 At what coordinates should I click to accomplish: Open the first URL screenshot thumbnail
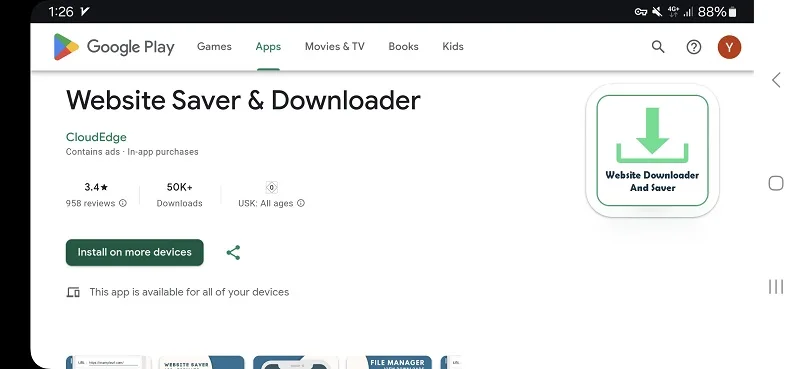(108, 362)
